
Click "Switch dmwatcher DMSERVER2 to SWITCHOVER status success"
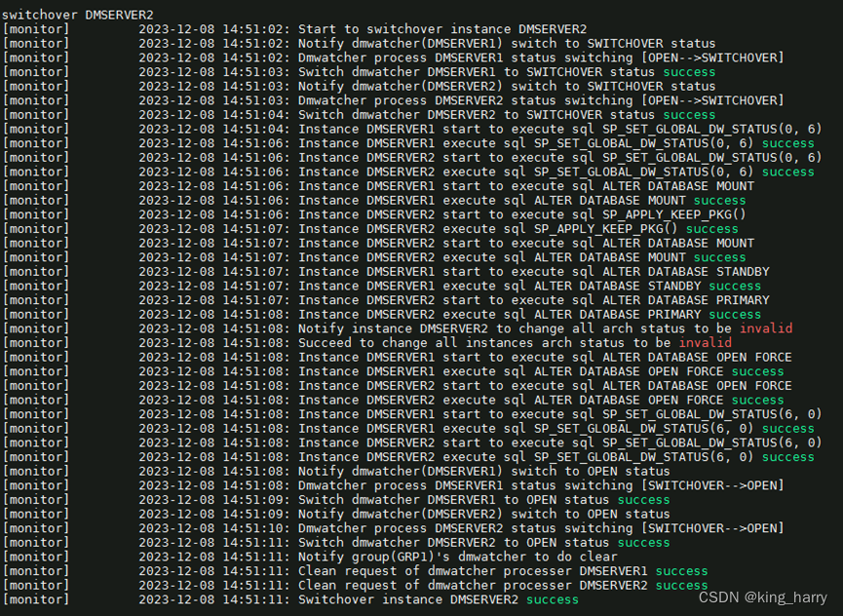pyautogui.click(x=507, y=114)
